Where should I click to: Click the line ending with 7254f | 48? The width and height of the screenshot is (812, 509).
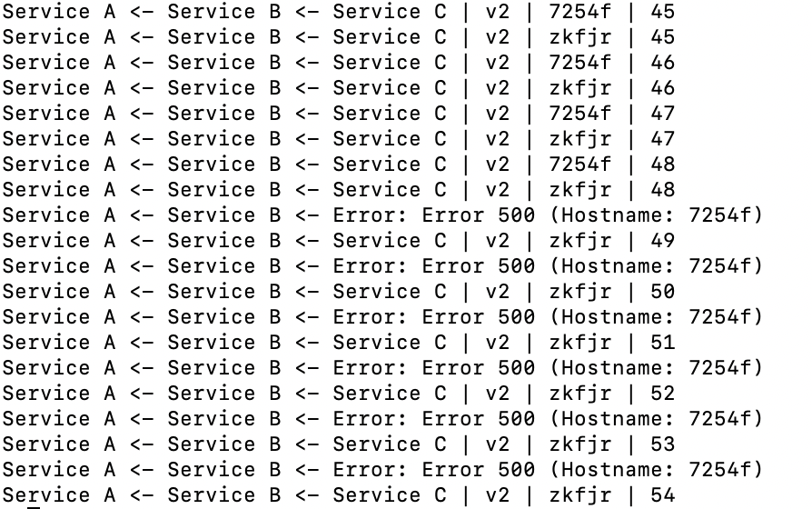[x=339, y=164]
